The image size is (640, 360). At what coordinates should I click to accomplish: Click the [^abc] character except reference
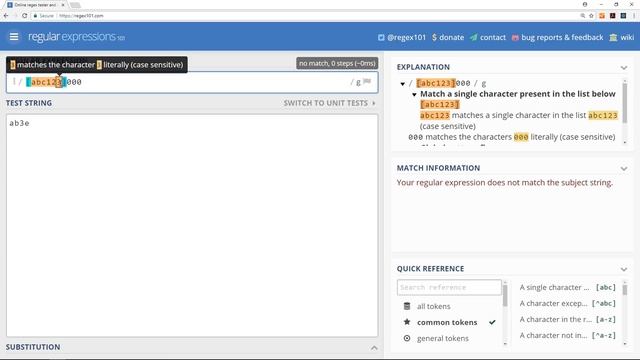coord(567,303)
